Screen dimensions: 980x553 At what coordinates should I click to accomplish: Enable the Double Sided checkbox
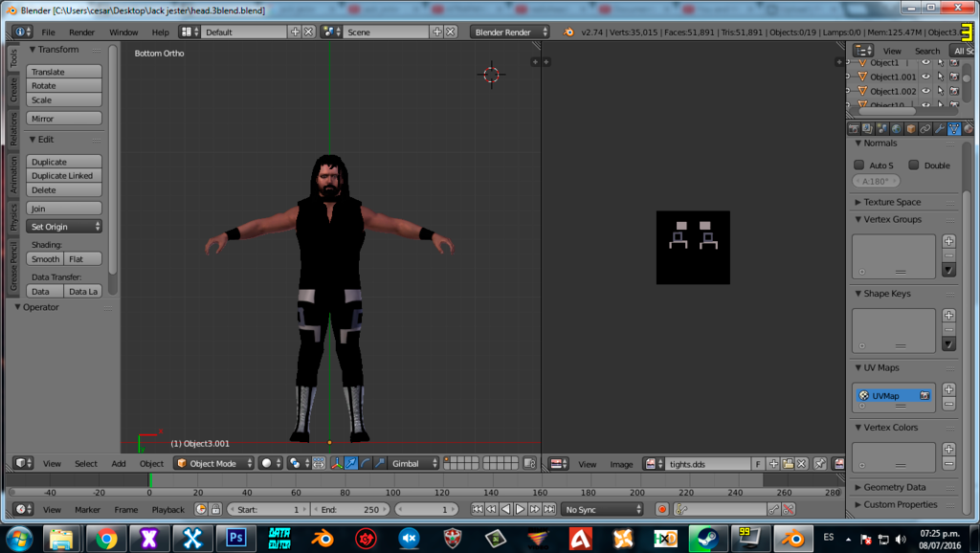914,166
